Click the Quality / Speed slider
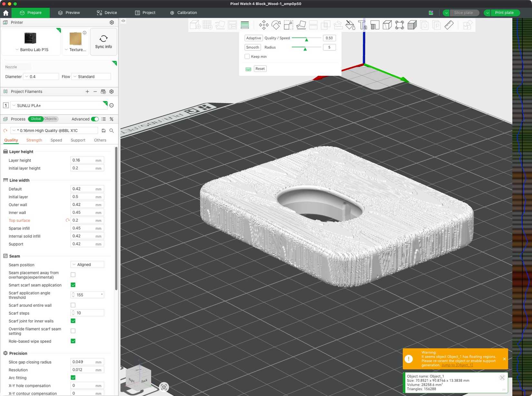The image size is (532, 396). (306, 38)
